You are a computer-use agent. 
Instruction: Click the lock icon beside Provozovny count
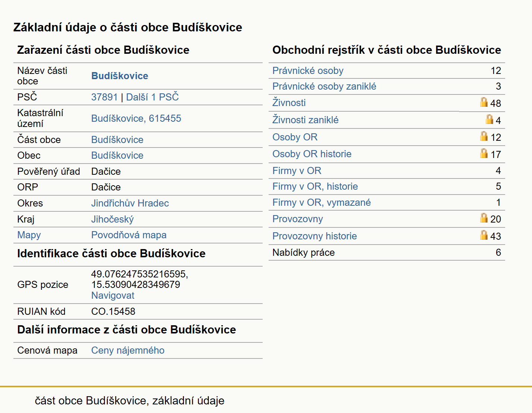pyautogui.click(x=484, y=218)
